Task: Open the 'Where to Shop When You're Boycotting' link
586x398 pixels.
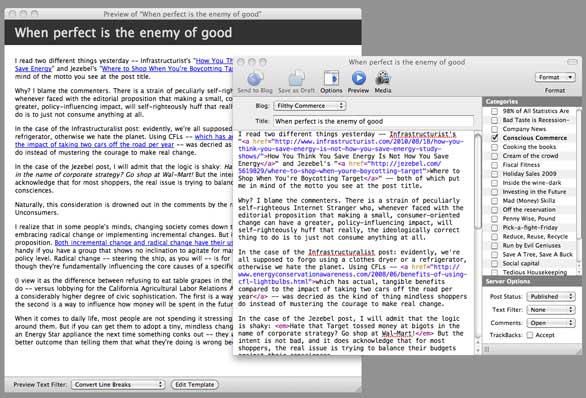Action: pos(167,69)
